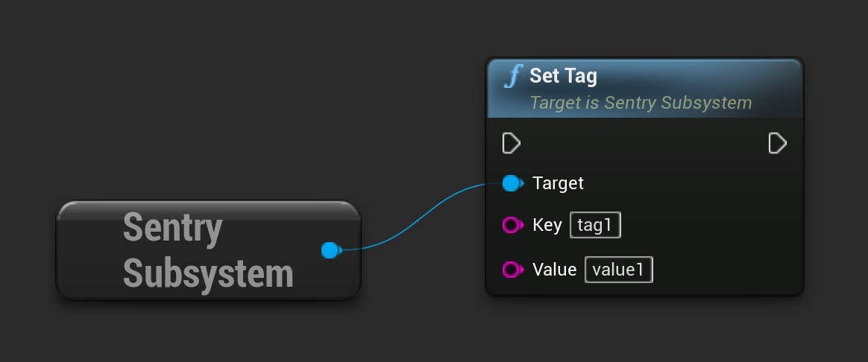Click the word "Subsystem" on the variable node

pos(208,273)
